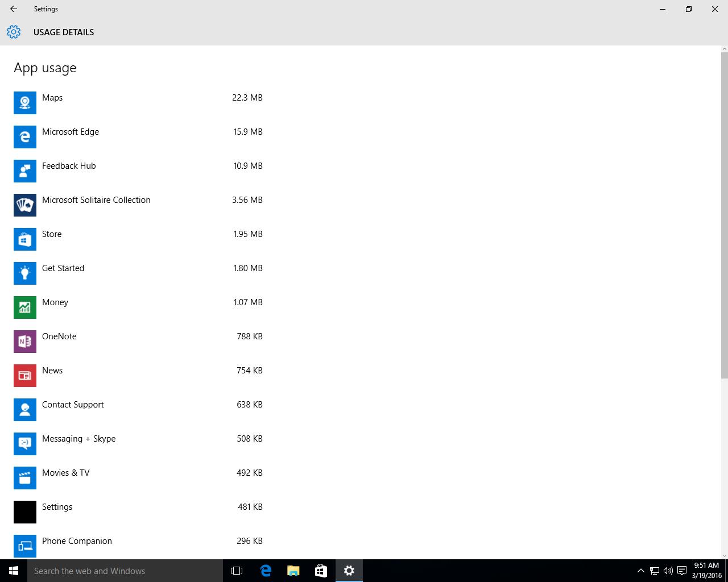The width and height of the screenshot is (728, 582).
Task: Click the Microsoft Edge app icon in list
Action: [x=25, y=136]
